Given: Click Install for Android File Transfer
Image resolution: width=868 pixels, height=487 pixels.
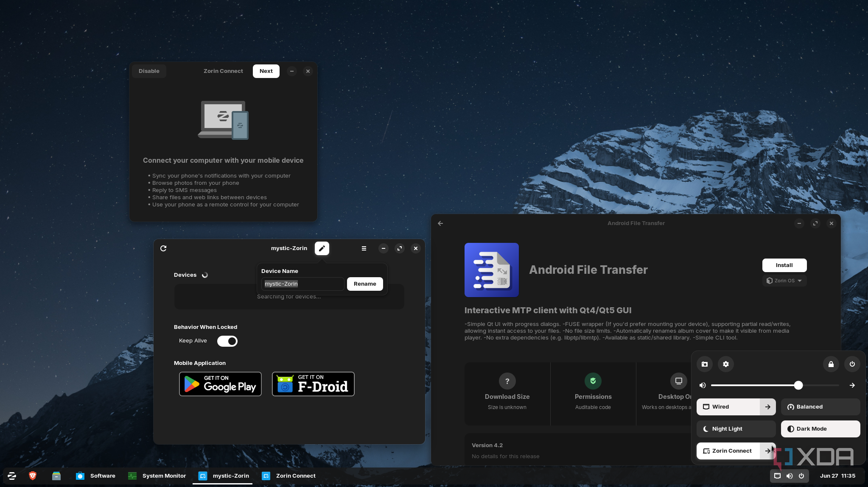Looking at the screenshot, I should point(784,265).
